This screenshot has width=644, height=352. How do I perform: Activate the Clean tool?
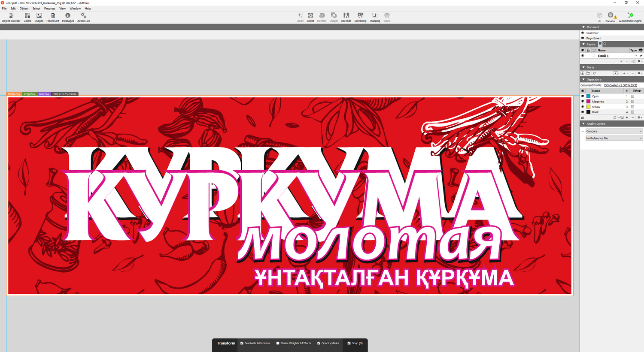point(300,18)
